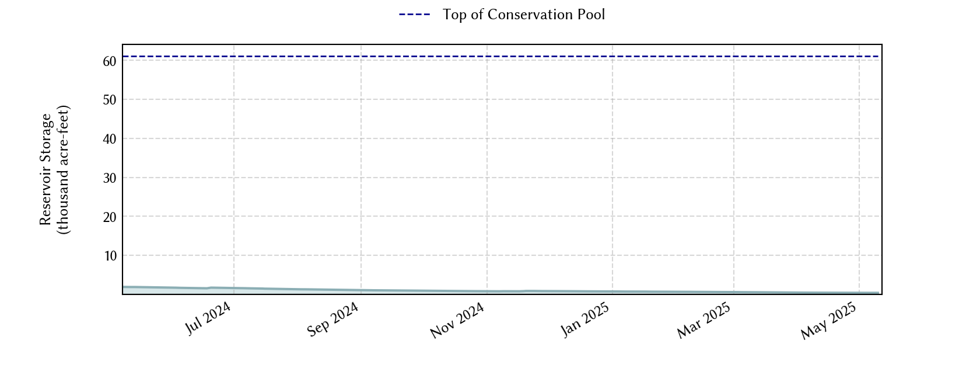Image resolution: width=980 pixels, height=368 pixels.
Task: Select the 30 y-axis tick label
Action: pos(110,178)
